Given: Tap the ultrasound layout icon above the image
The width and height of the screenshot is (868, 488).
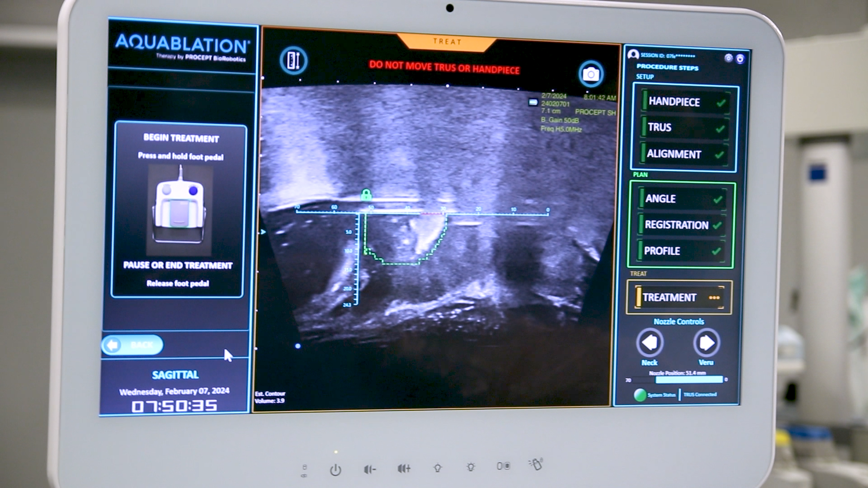Looking at the screenshot, I should (x=293, y=61).
